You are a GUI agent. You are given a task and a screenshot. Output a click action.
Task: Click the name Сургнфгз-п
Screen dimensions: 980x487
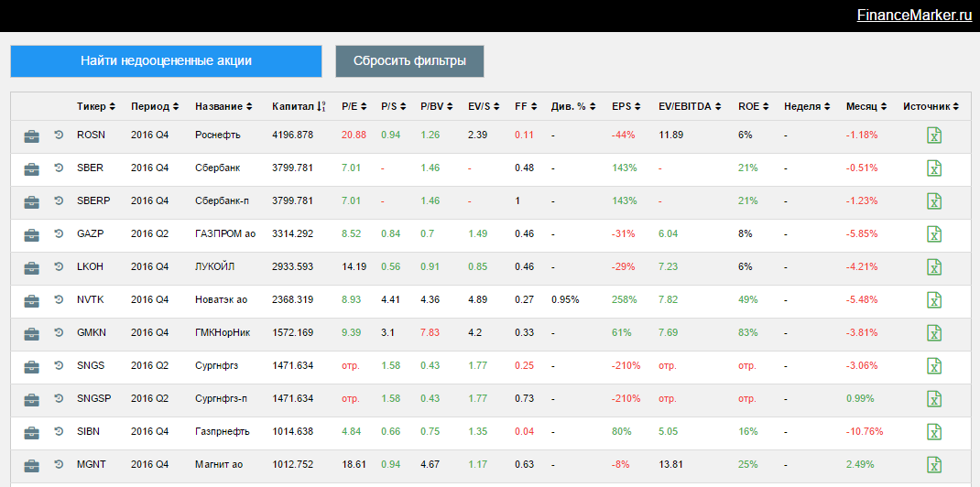[x=221, y=399]
